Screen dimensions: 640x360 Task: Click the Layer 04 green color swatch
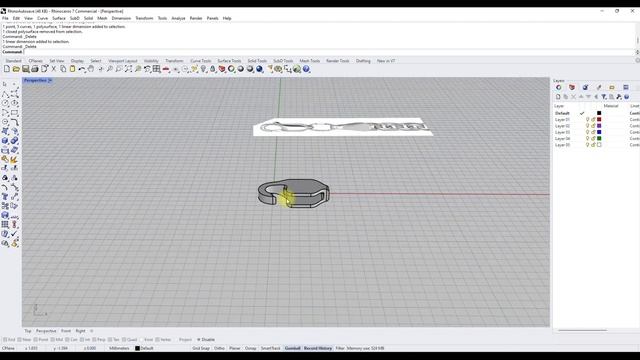599,138
